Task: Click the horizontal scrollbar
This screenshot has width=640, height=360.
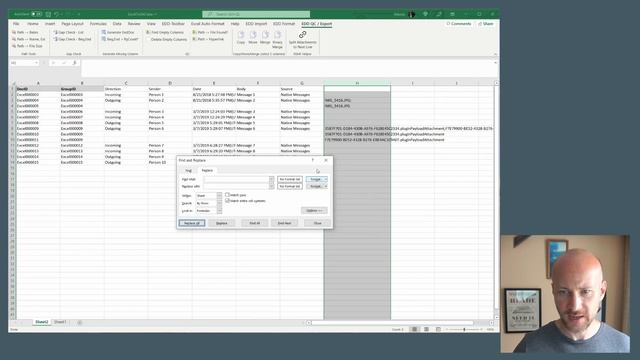Action: [392, 323]
